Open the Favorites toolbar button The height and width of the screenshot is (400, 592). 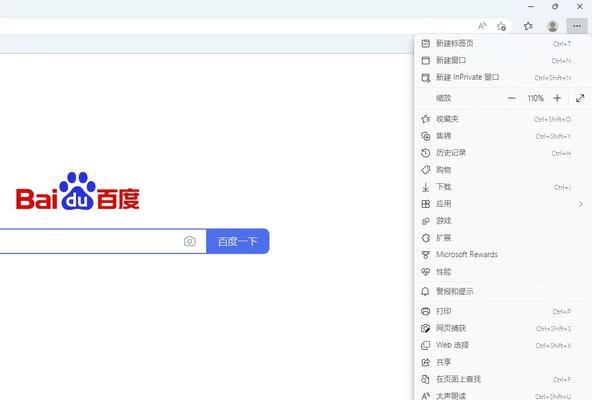[528, 26]
